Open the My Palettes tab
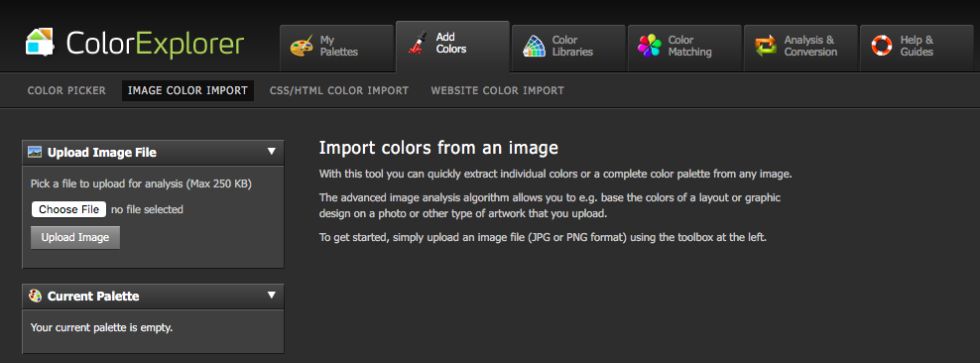980x363 pixels. click(x=337, y=48)
